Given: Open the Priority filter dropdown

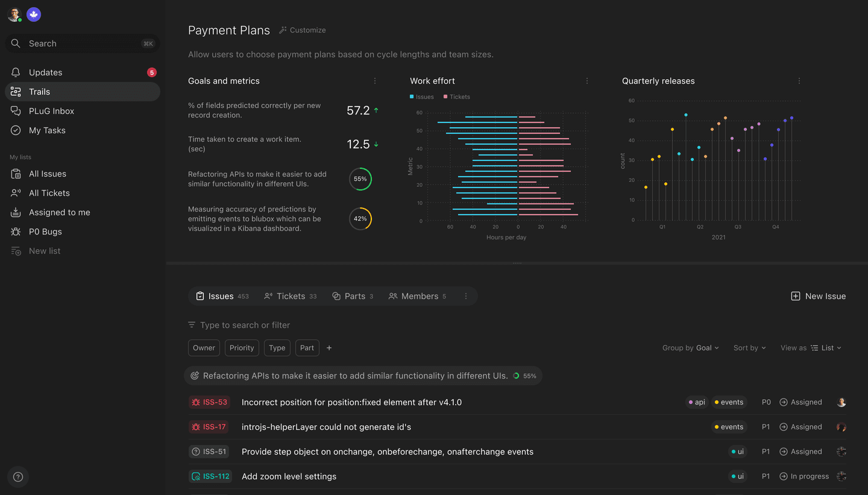Looking at the screenshot, I should click(242, 348).
